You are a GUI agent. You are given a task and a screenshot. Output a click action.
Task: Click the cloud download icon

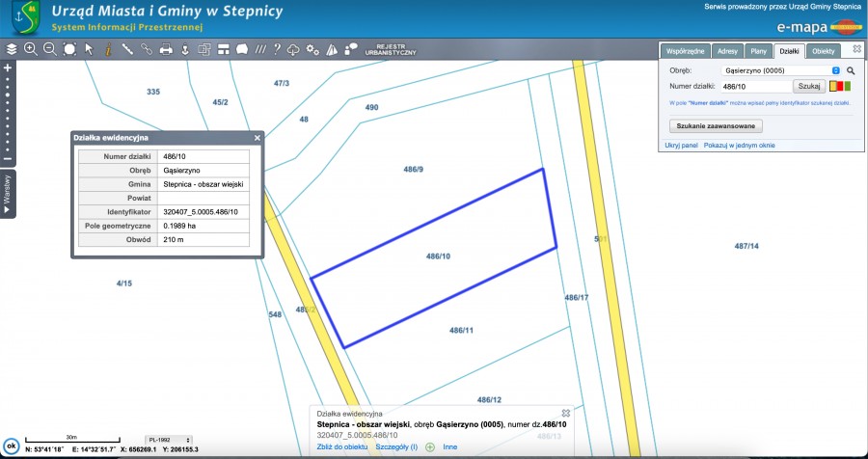click(293, 49)
